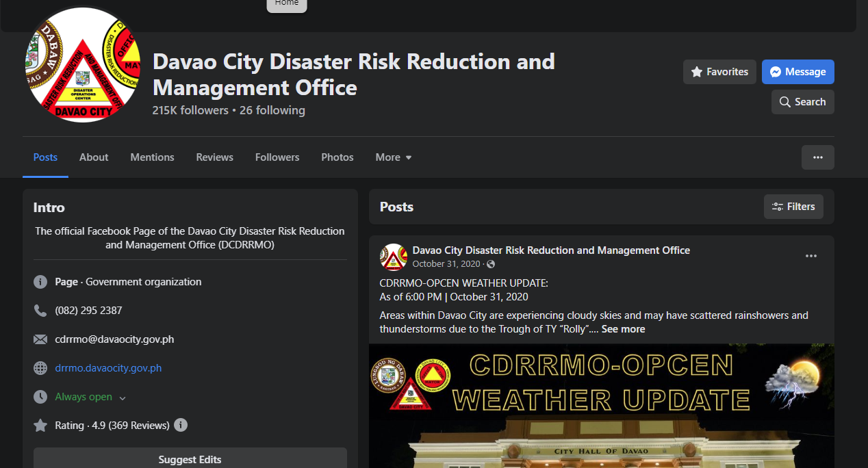868x468 pixels.
Task: Open the October 31, 2020 post timestamp
Action: (446, 264)
